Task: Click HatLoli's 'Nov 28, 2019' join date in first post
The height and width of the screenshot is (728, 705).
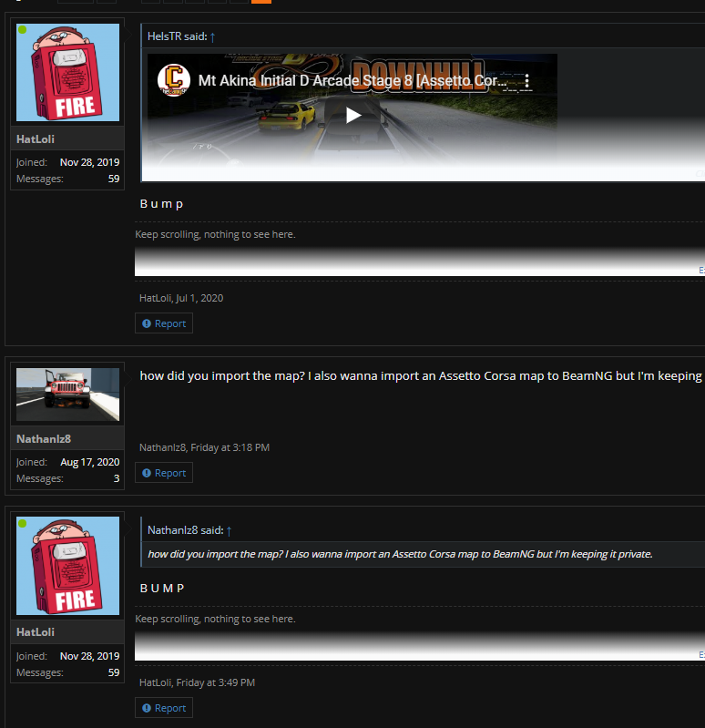Action: pyautogui.click(x=89, y=162)
